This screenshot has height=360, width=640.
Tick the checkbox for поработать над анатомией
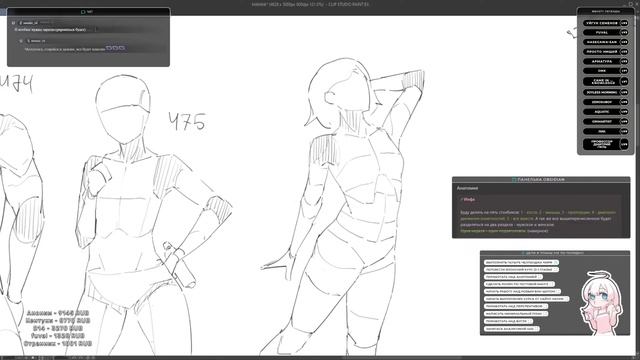pyautogui.click(x=540, y=277)
